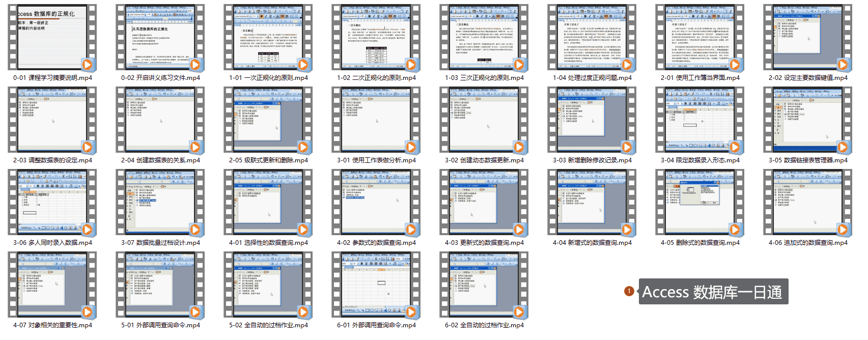Open the 5-02 全自动的过档作业.mp4 thumbnail
Image resolution: width=868 pixels, height=340 pixels.
click(268, 285)
